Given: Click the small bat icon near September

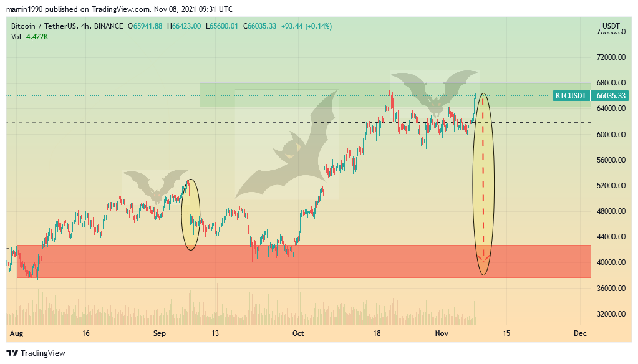Looking at the screenshot, I should 156,186.
